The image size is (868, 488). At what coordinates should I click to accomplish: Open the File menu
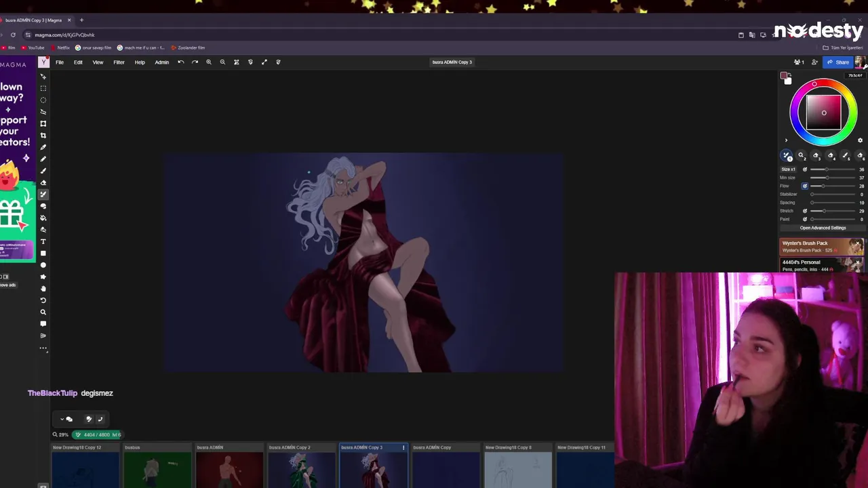pos(60,62)
